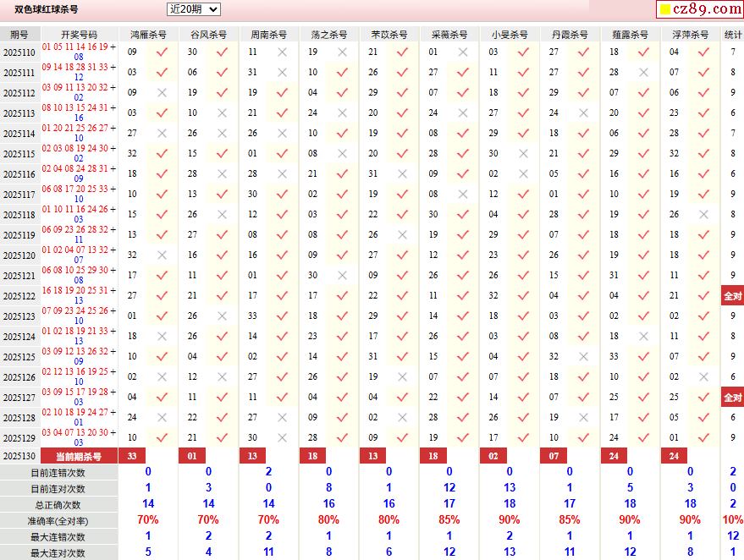Screen dimensions: 744x560
Task: Click the 准确率(全对率) row label
Action: [58, 520]
